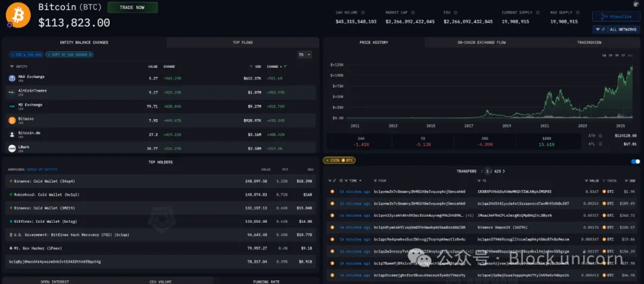Go to next transfers page arrow
Screen dimensions: 644x284
[504, 171]
